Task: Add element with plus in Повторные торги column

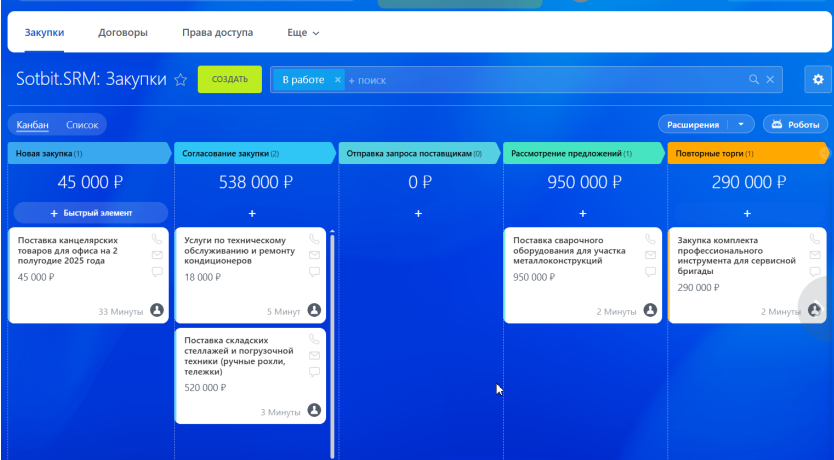Action: 747,213
